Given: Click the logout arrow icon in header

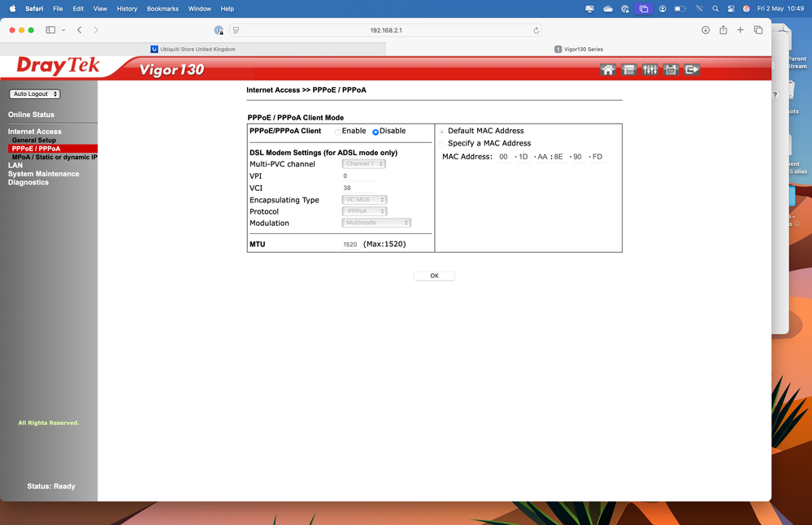Looking at the screenshot, I should point(692,69).
